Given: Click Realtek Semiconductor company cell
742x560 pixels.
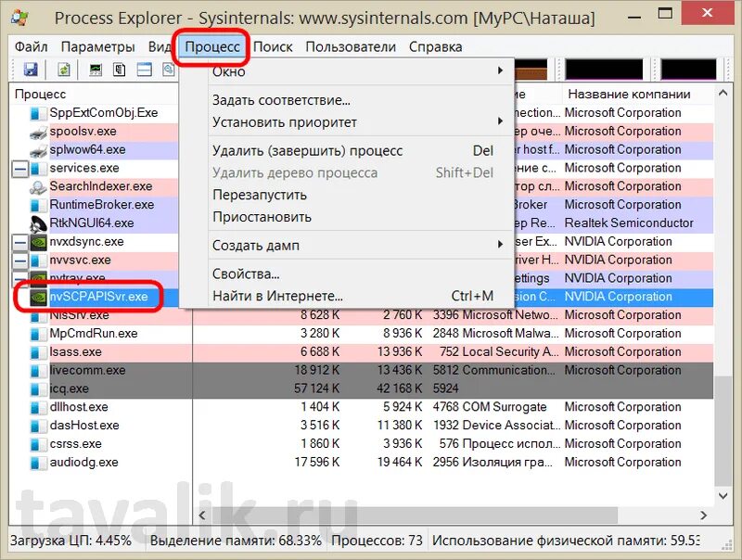Looking at the screenshot, I should click(x=629, y=223).
